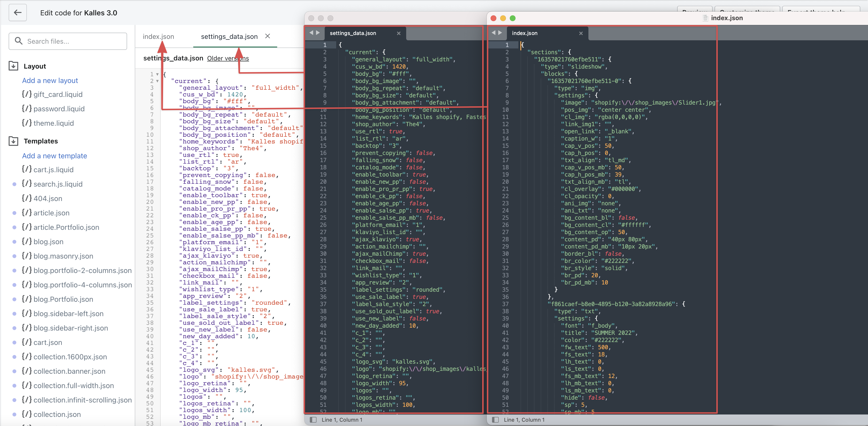This screenshot has height=426, width=868.
Task: Click the red close button of the index.json window
Action: coord(493,18)
